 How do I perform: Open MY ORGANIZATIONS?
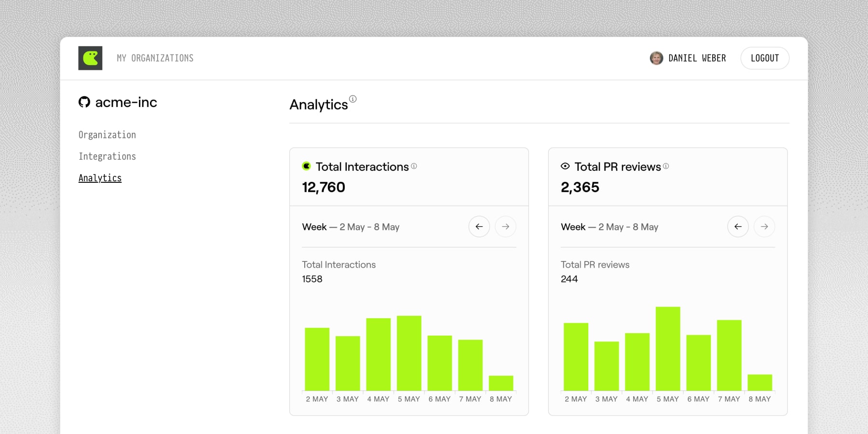pyautogui.click(x=154, y=58)
